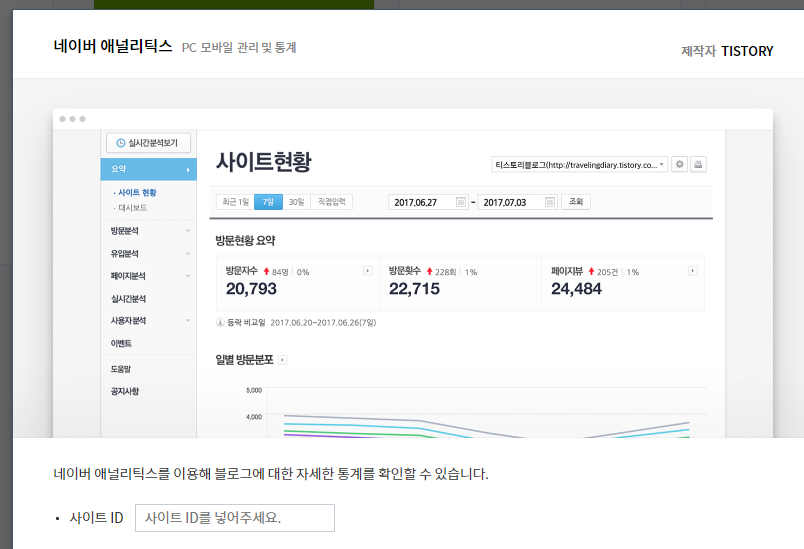Click the 네이버 애널리틱스 dialog title

pos(113,46)
